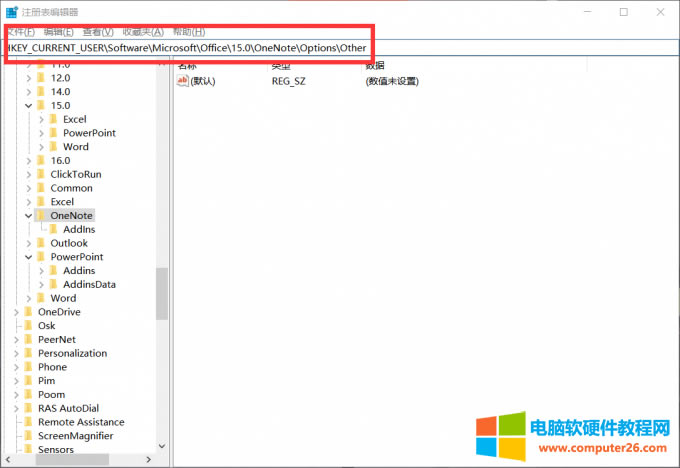
Task: Open the 文件(F) menu
Action: pyautogui.click(x=21, y=32)
